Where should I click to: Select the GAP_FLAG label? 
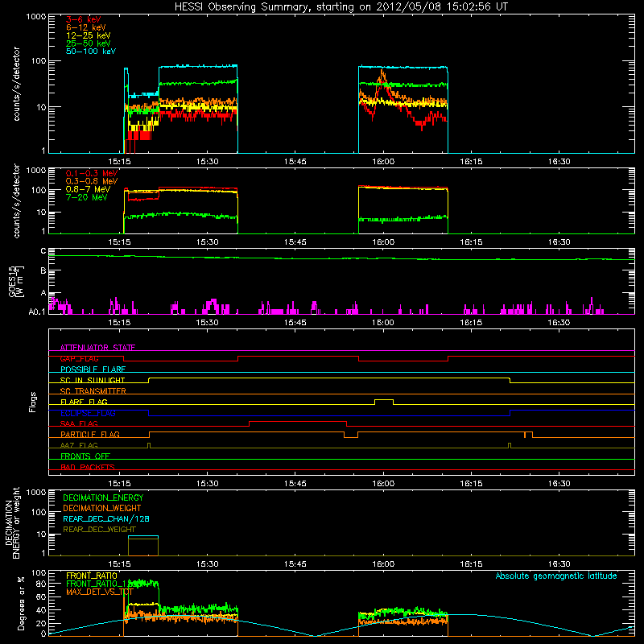tap(79, 358)
